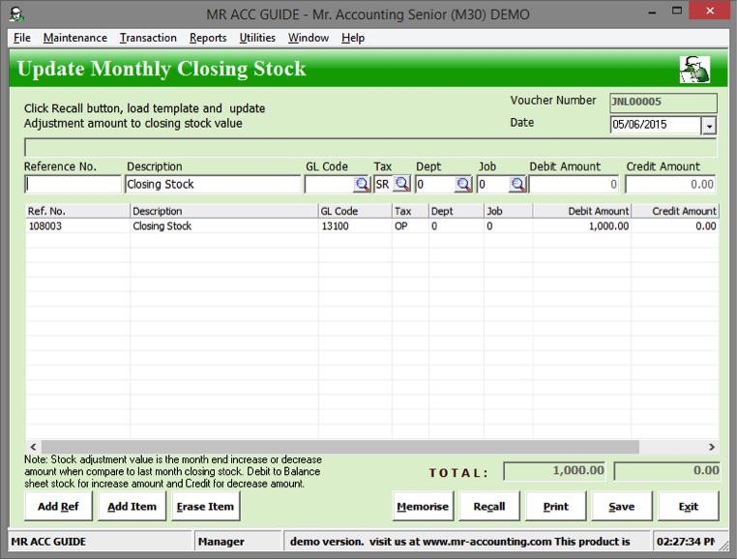Save the closing stock journal
The image size is (737, 560).
622,507
